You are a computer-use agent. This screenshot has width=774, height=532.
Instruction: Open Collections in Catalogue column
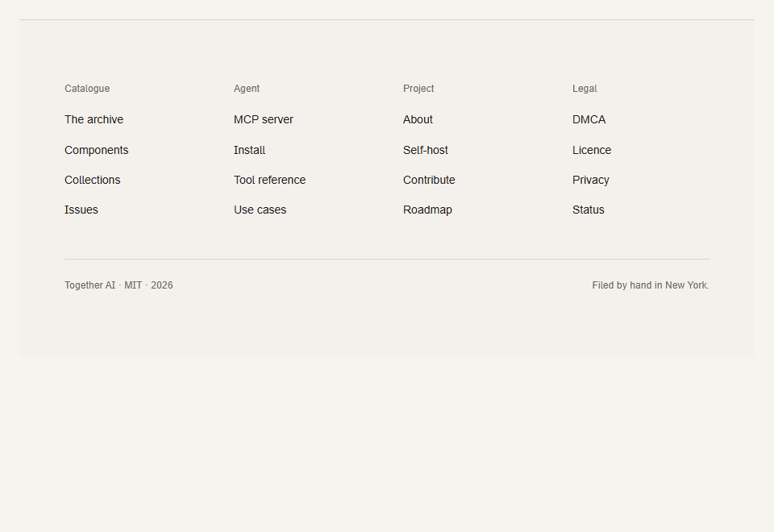92,180
